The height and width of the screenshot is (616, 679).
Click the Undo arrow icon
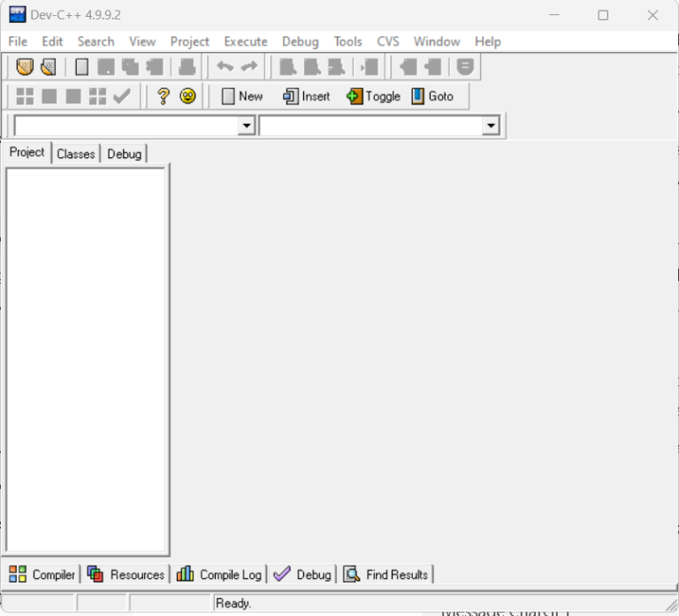(x=225, y=66)
